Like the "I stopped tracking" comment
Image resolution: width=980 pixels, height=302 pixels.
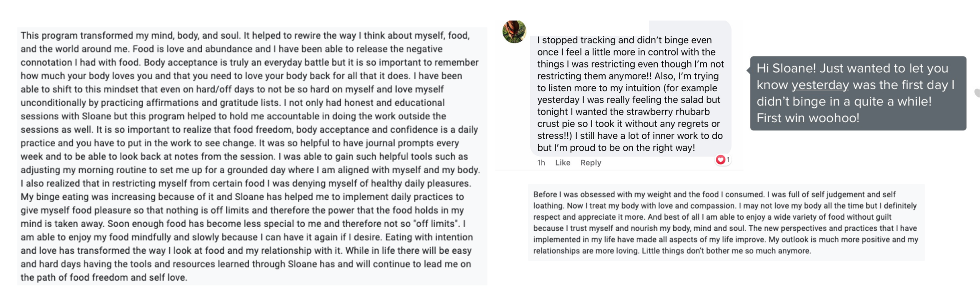click(562, 162)
